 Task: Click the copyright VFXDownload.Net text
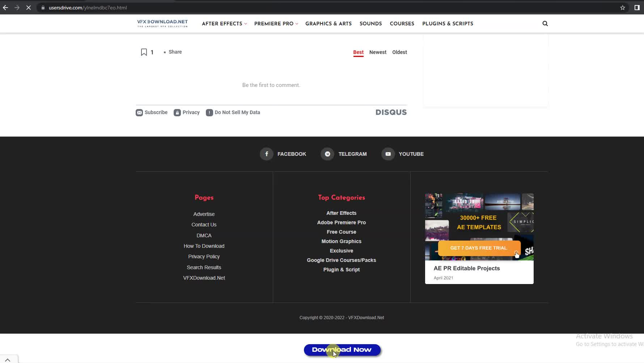coord(366,318)
